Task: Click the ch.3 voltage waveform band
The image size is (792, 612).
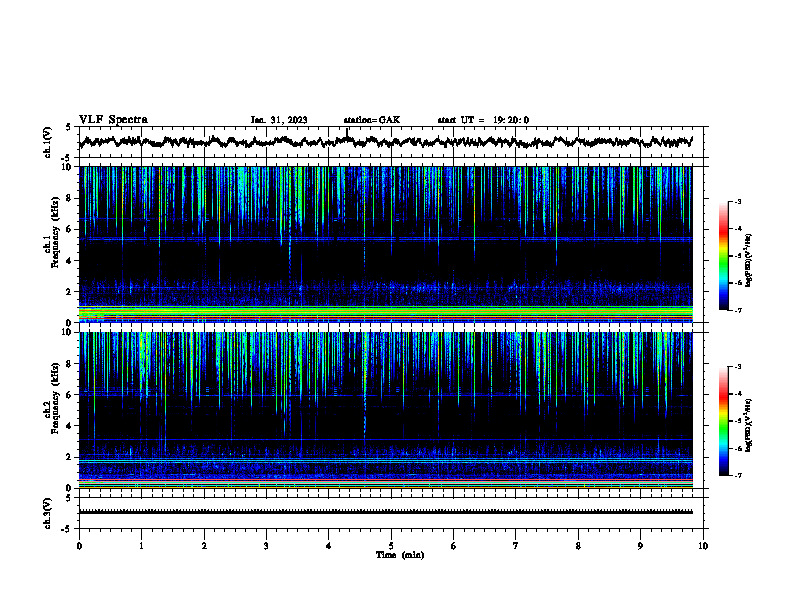Action: 386,512
